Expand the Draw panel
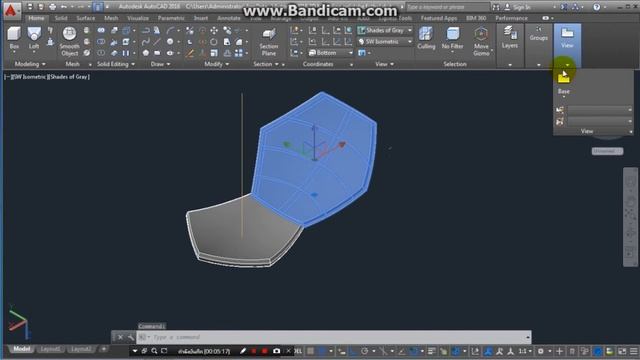The width and height of the screenshot is (640, 360). [160, 64]
